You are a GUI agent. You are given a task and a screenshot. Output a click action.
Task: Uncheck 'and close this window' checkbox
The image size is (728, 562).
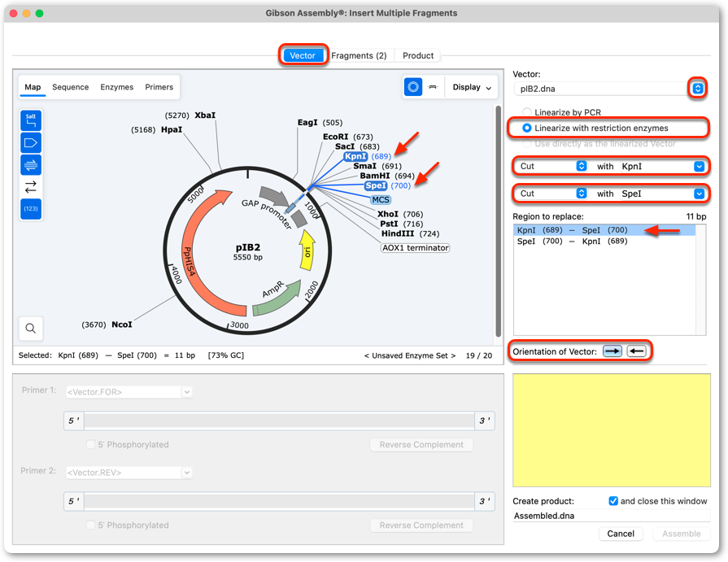612,501
